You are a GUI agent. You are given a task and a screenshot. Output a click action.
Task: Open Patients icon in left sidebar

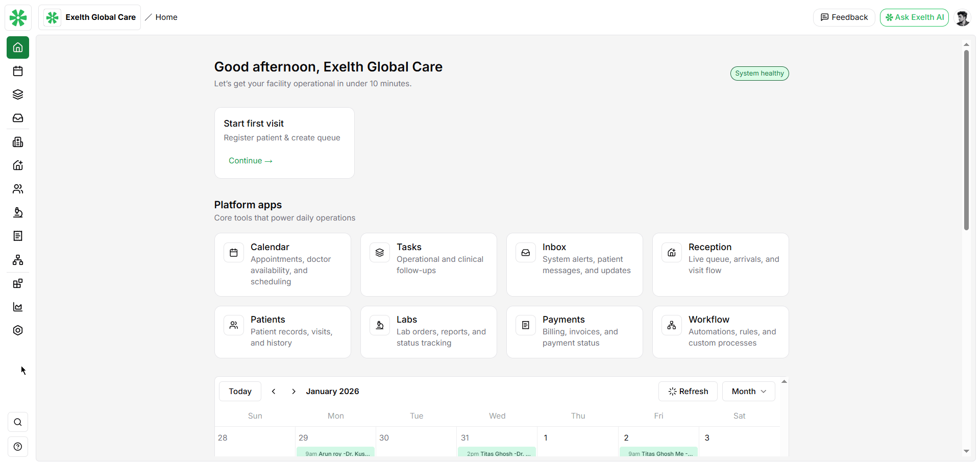pyautogui.click(x=18, y=189)
